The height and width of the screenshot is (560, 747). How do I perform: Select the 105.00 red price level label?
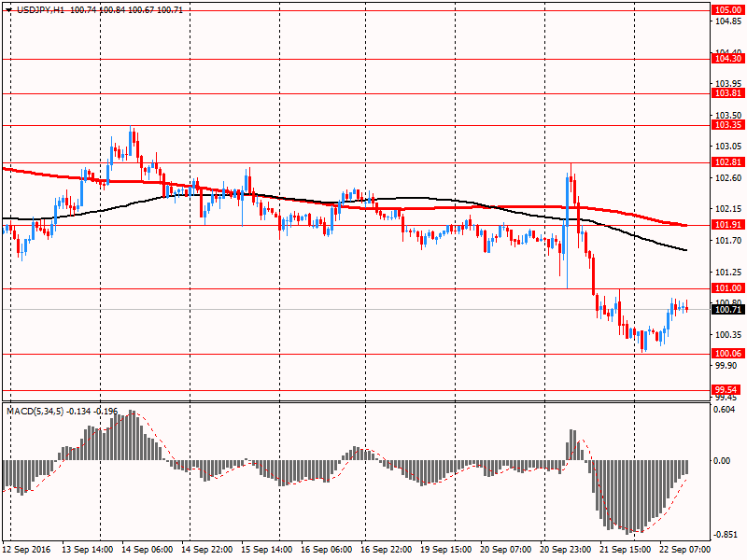coord(728,10)
